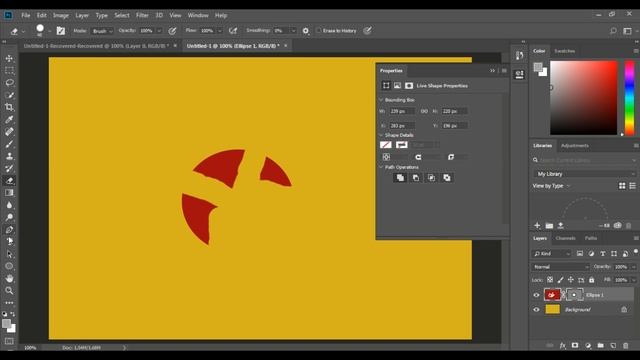
Task: Select the Crop tool
Action: coord(9,107)
